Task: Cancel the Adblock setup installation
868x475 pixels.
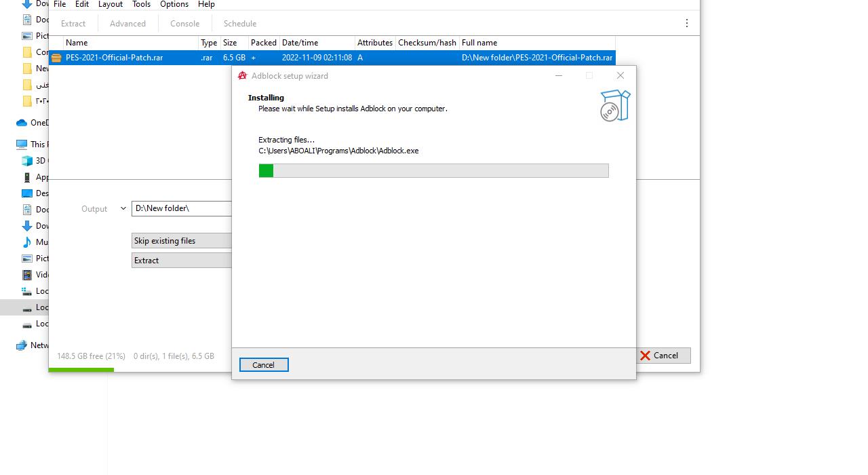Action: tap(264, 365)
